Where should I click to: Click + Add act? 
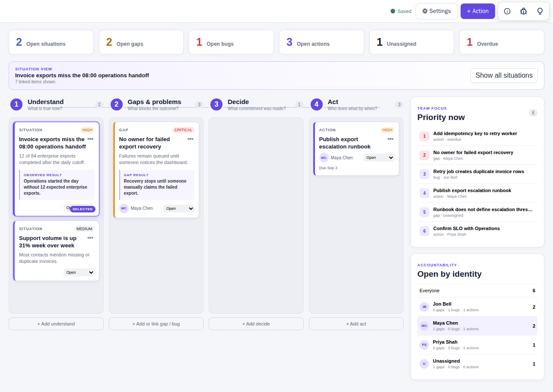pos(356,324)
